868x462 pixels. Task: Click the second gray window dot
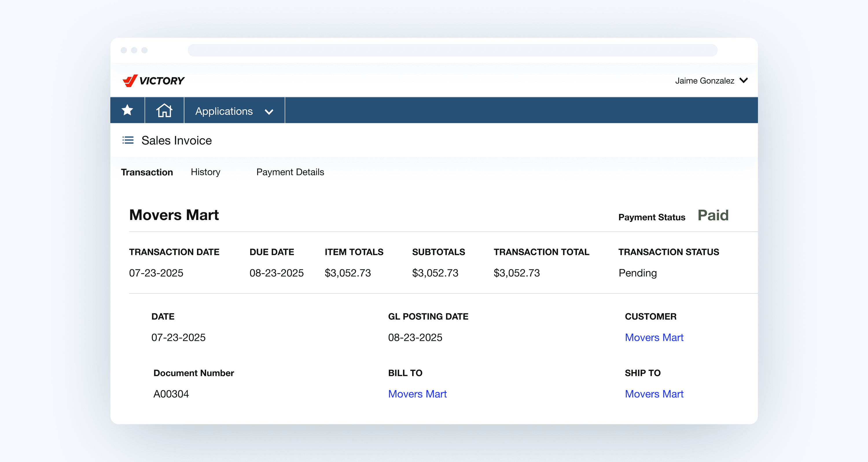coord(134,50)
